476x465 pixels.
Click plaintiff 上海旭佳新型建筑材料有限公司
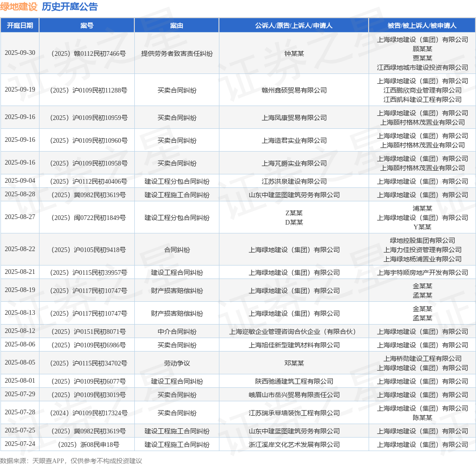point(294,345)
